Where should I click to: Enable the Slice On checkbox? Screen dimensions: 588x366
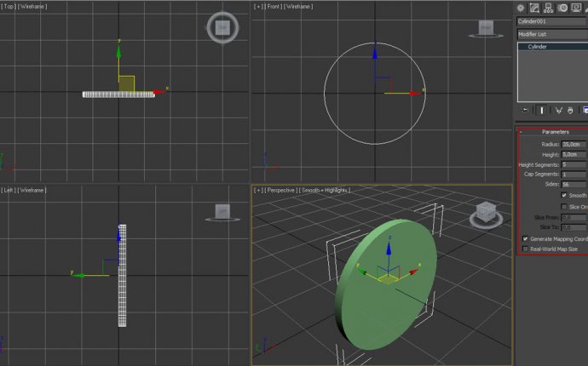pyautogui.click(x=564, y=207)
